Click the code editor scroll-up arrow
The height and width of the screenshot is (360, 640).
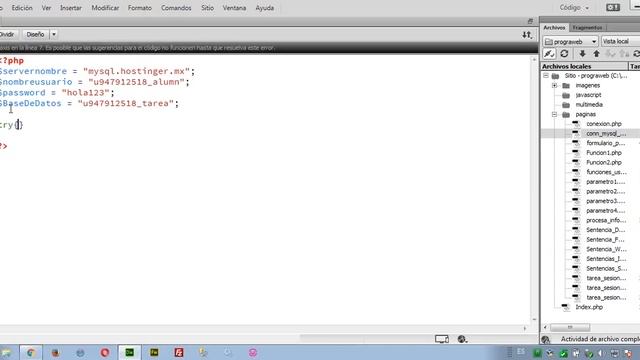[x=534, y=60]
